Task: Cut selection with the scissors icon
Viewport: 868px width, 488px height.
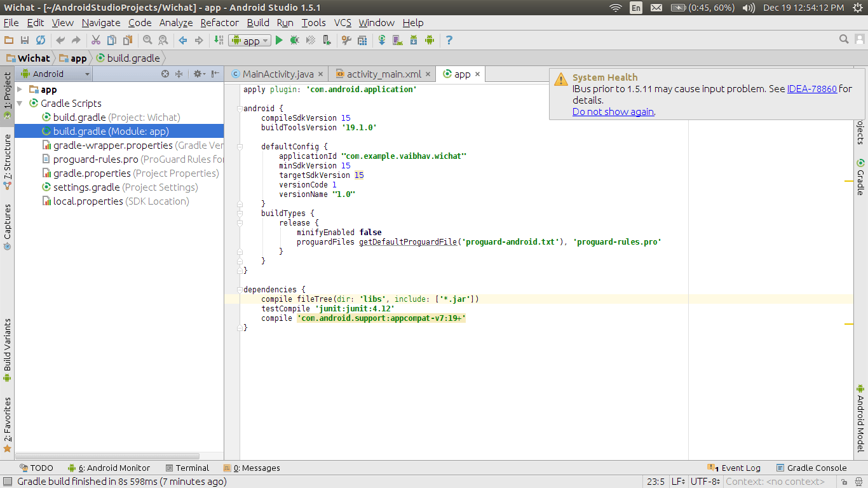Action: (x=96, y=40)
